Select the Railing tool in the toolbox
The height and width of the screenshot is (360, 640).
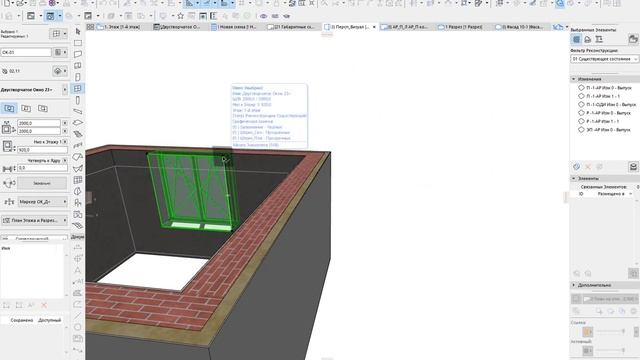click(x=78, y=145)
